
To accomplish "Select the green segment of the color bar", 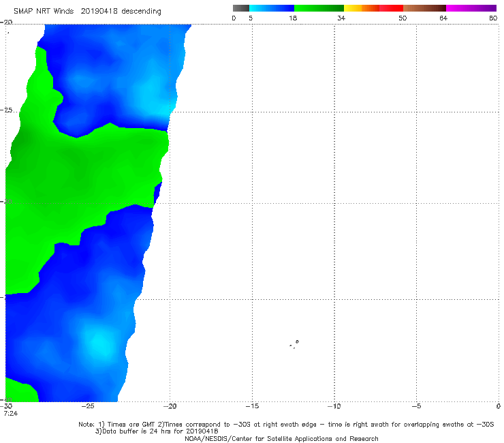I will tap(319, 8).
